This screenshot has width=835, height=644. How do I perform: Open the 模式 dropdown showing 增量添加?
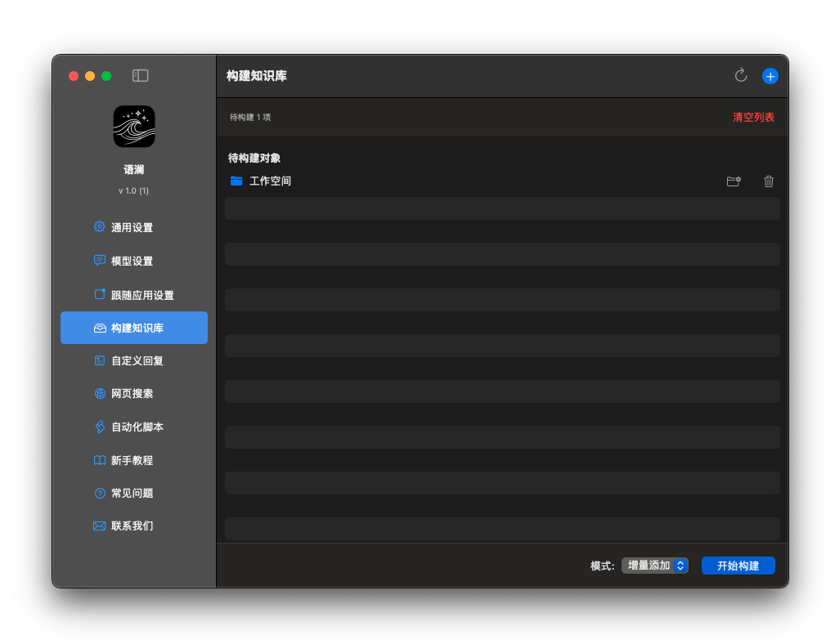(x=654, y=565)
